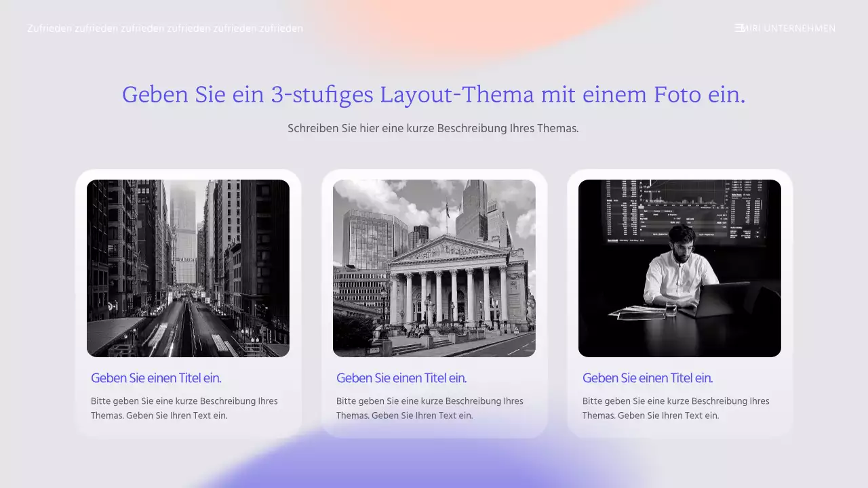This screenshot has width=868, height=488.
Task: Select the subtitle description under the heading
Action: (x=433, y=127)
